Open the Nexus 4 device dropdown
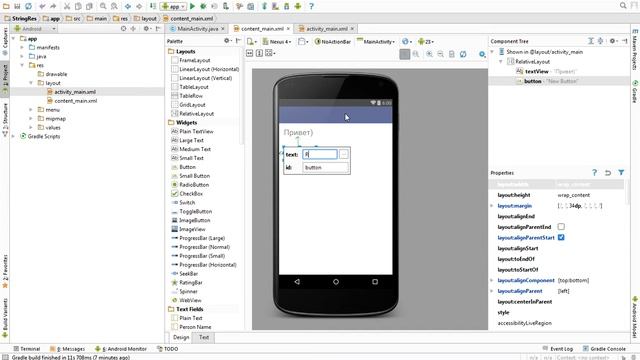640x360 pixels. point(277,42)
